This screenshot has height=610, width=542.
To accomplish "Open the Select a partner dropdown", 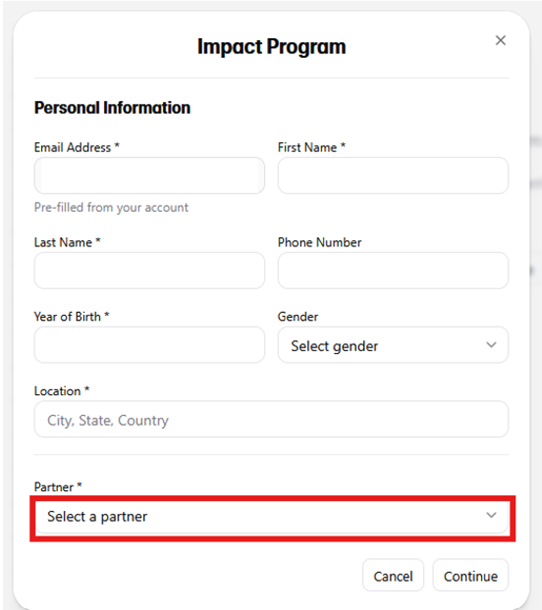I will tap(271, 517).
